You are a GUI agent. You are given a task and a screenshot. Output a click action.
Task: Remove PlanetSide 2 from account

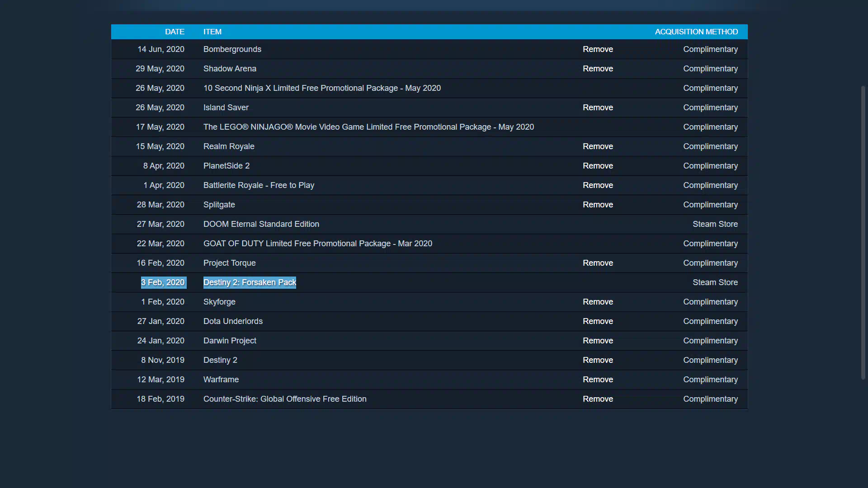pyautogui.click(x=598, y=166)
